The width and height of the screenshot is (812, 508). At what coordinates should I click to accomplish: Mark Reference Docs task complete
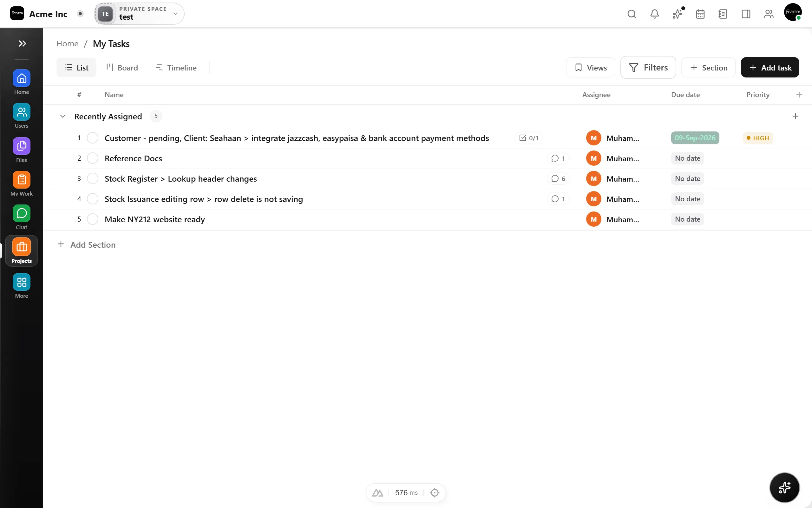(92, 158)
